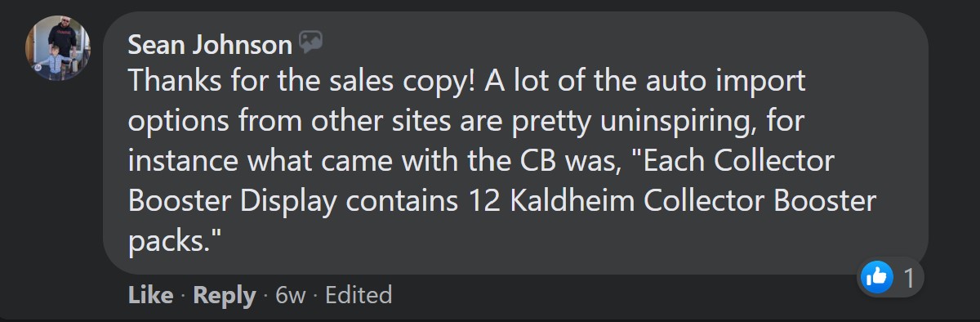Viewport: 980px width, 322px height.
Task: Click the badge icon beside Sean Johnson
Action: (x=310, y=42)
